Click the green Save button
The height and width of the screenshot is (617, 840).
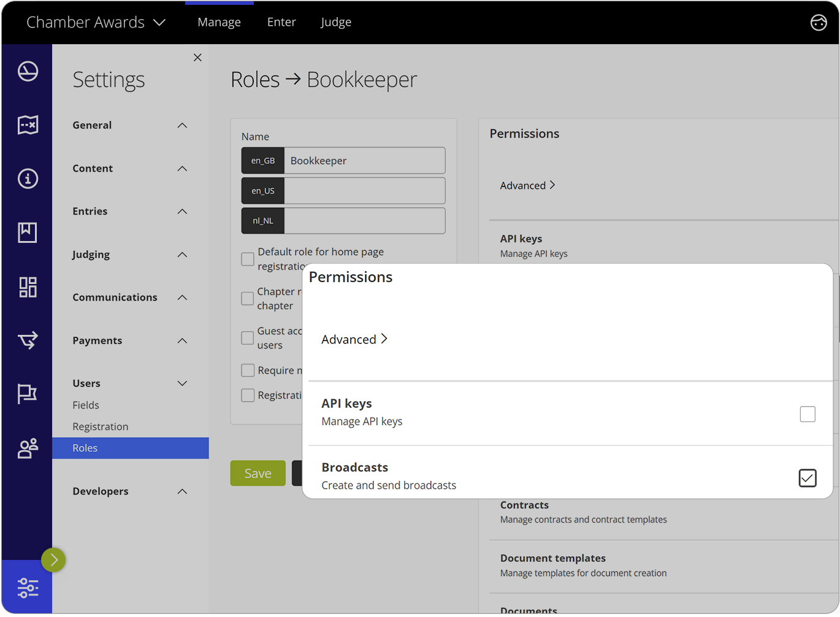[x=258, y=473]
